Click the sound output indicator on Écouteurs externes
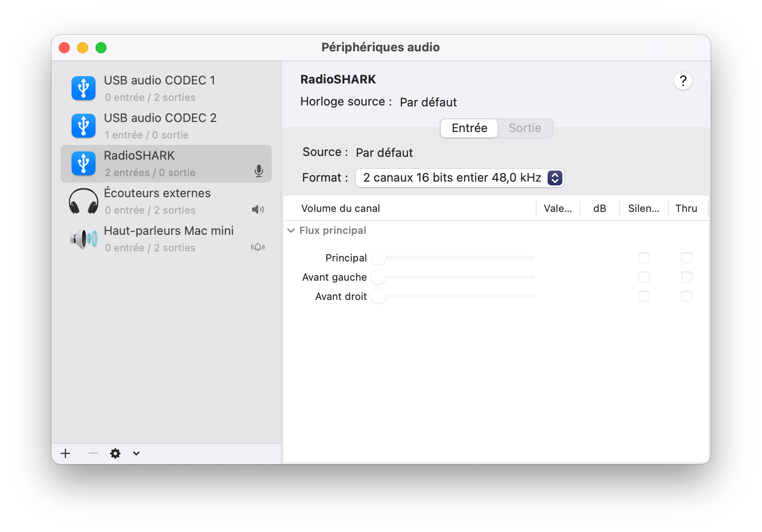 [258, 210]
